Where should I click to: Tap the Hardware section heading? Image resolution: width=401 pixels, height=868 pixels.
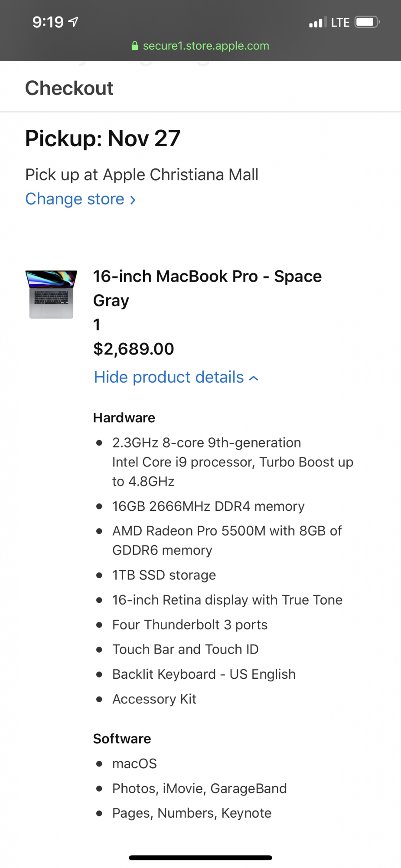tap(124, 418)
